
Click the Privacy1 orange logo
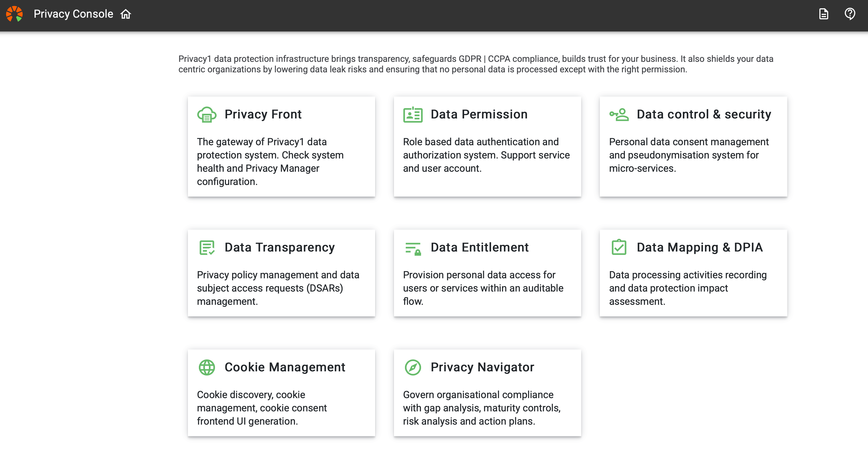[x=14, y=14]
